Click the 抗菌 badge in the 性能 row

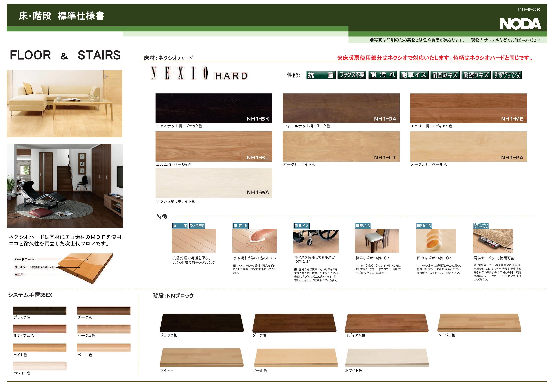(x=321, y=75)
